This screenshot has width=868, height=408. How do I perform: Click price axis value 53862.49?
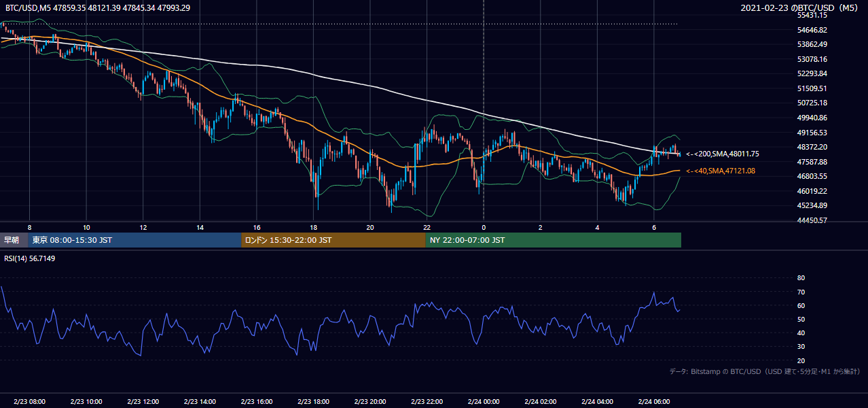(812, 44)
